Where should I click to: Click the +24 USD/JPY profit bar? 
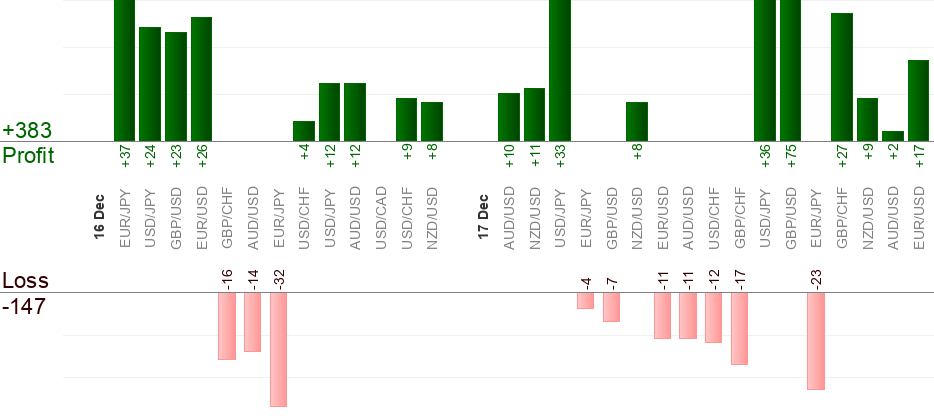click(150, 84)
